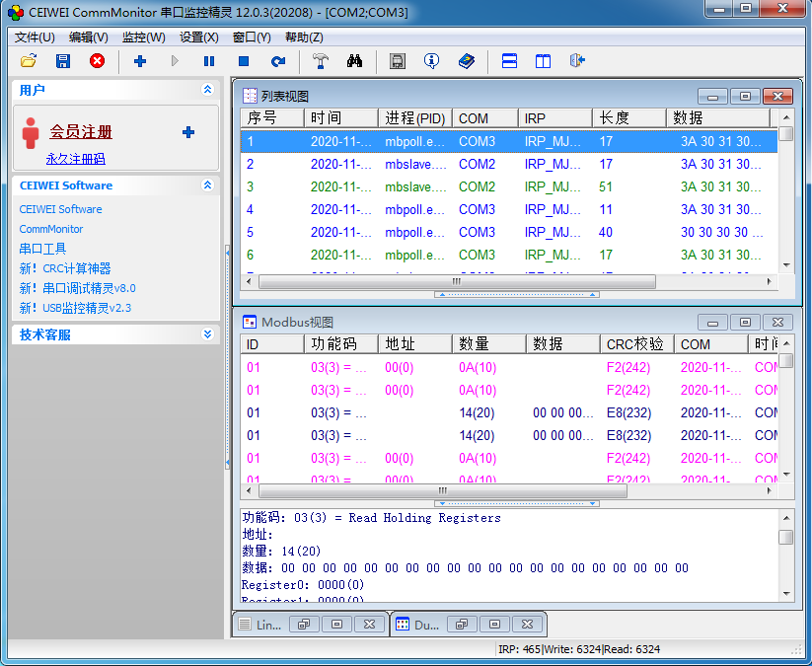Maximize the minimized Du... window
The image size is (812, 666).
(494, 624)
